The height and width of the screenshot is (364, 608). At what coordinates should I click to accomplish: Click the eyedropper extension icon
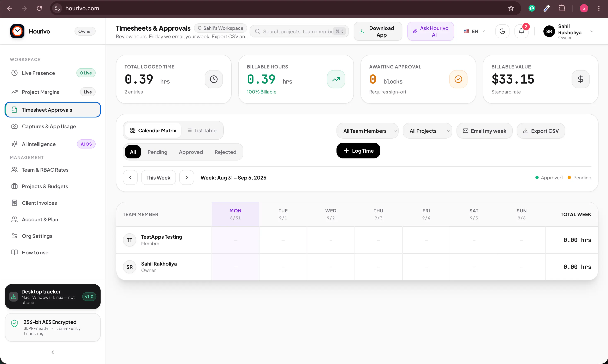[547, 8]
